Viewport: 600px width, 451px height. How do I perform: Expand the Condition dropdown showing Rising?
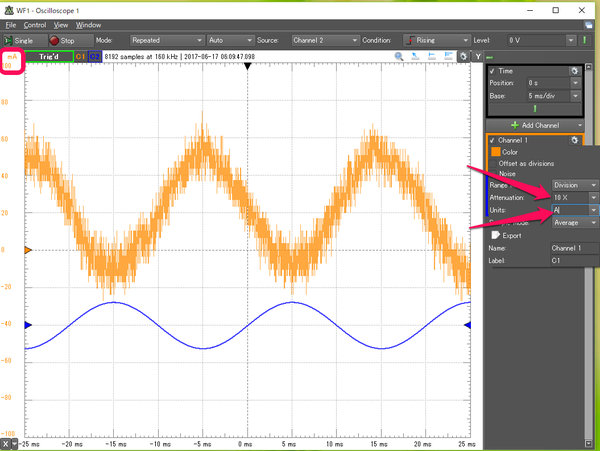coord(434,40)
